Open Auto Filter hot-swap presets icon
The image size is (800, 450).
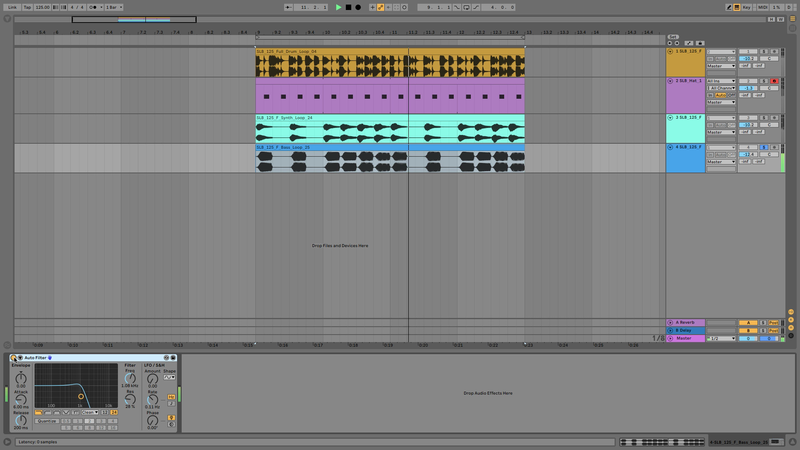point(166,358)
